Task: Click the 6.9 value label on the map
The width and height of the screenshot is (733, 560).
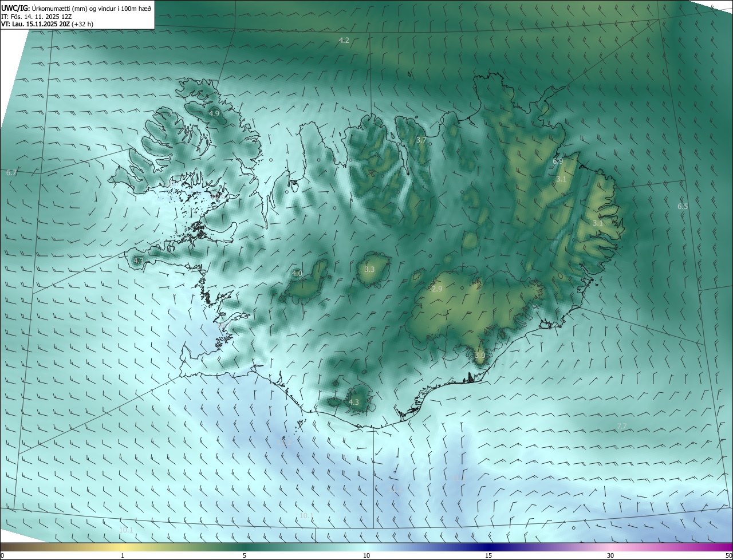Action: click(x=558, y=161)
